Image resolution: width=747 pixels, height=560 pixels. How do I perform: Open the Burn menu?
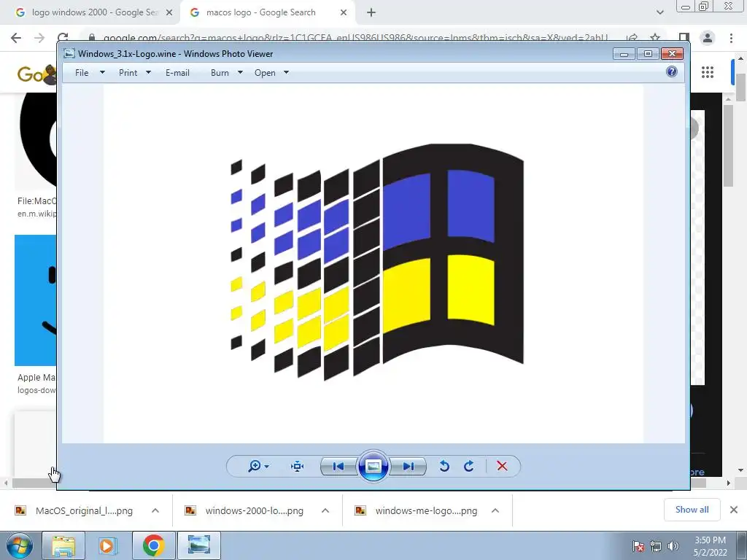coord(220,73)
